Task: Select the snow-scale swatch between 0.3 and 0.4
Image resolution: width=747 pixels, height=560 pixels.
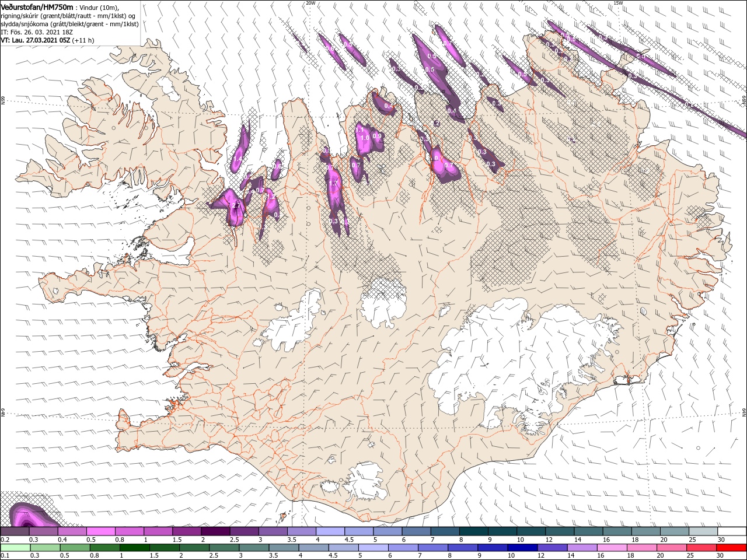Action: click(x=43, y=531)
